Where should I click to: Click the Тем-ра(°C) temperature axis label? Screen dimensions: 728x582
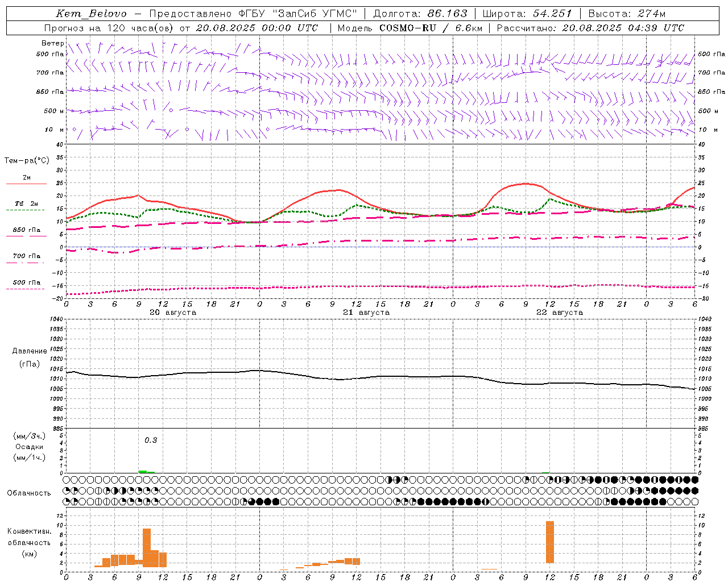[27, 161]
